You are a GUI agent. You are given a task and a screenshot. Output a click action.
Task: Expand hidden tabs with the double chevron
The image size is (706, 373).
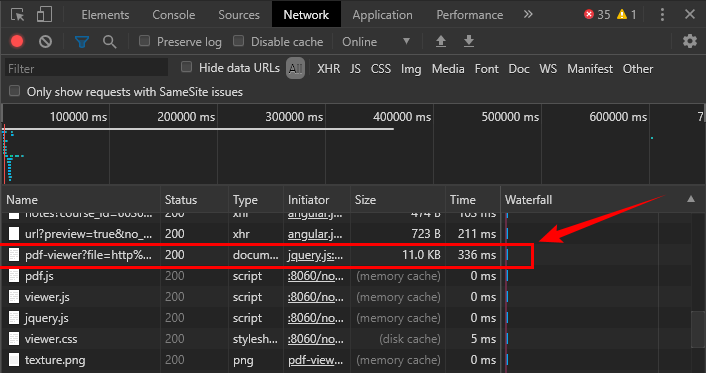point(528,14)
